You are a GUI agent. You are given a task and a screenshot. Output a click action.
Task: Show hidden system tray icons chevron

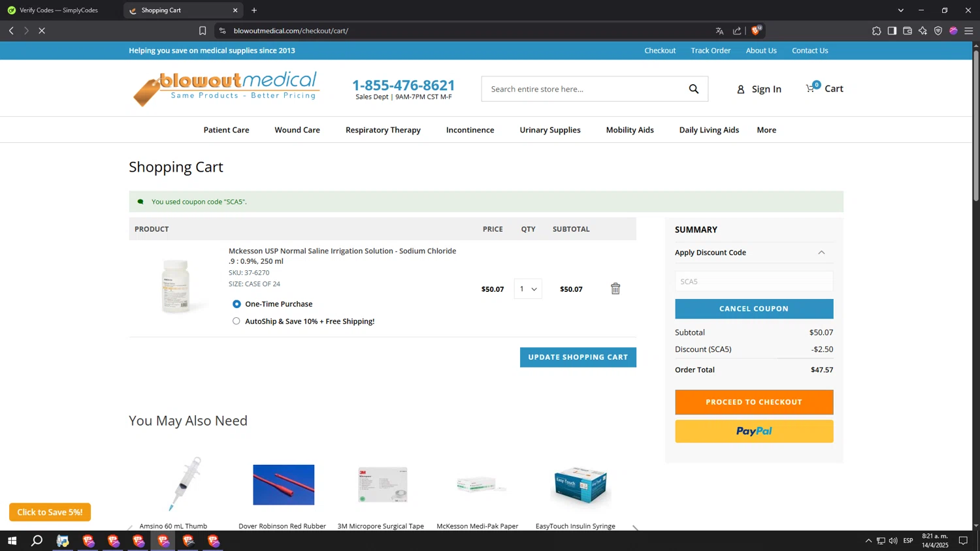coord(868,541)
